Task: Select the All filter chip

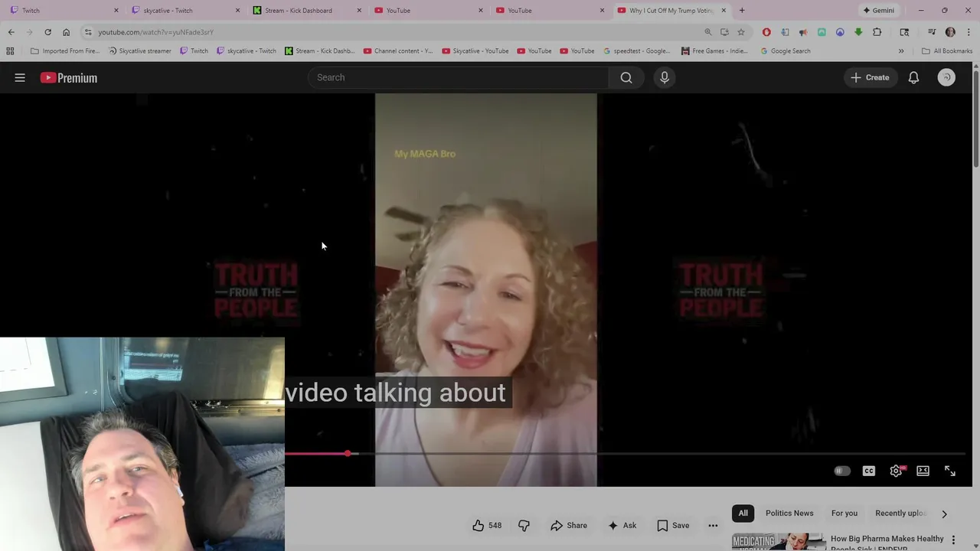Action: [743, 513]
